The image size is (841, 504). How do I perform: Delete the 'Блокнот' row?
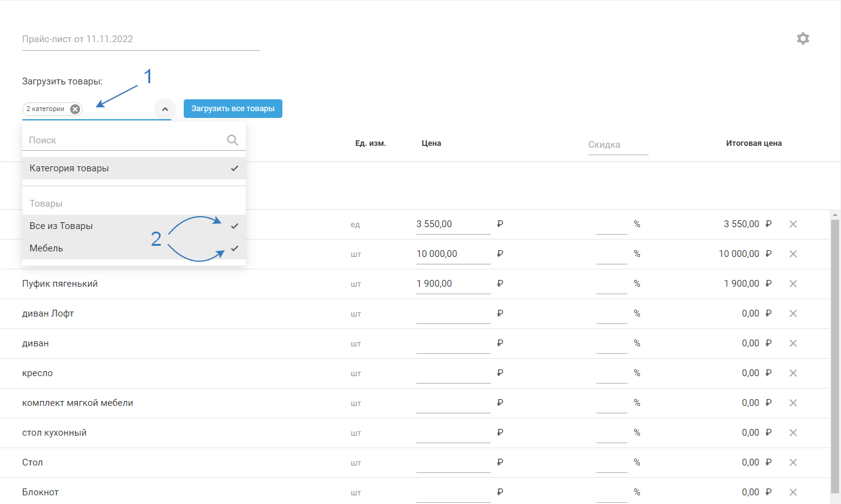[793, 492]
